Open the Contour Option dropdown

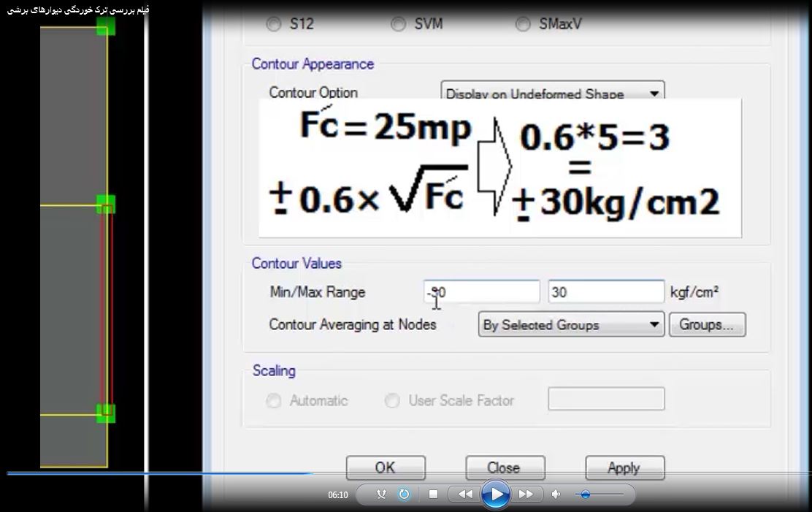click(x=553, y=93)
